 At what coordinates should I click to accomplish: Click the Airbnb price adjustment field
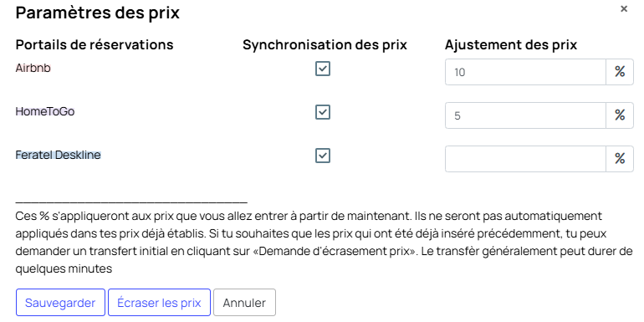525,72
